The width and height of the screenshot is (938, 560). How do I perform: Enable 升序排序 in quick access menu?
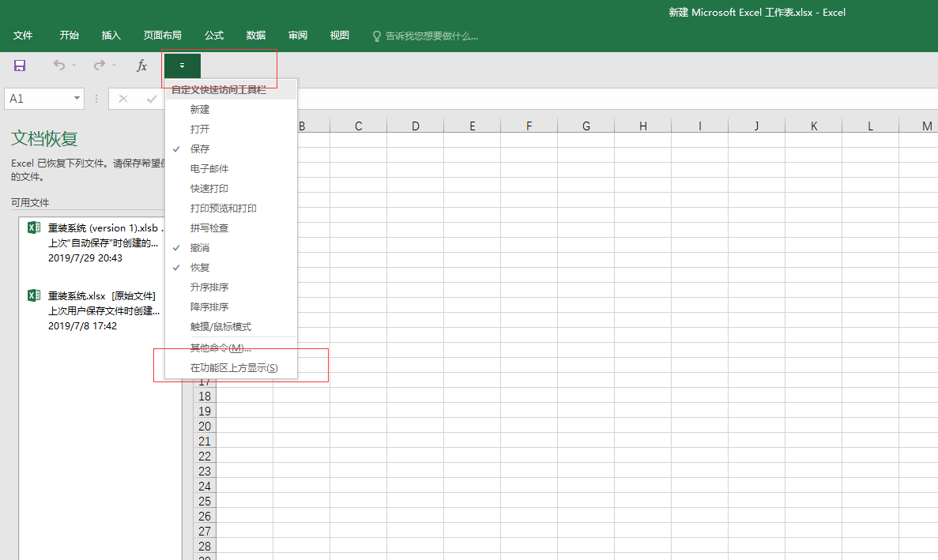coord(231,287)
